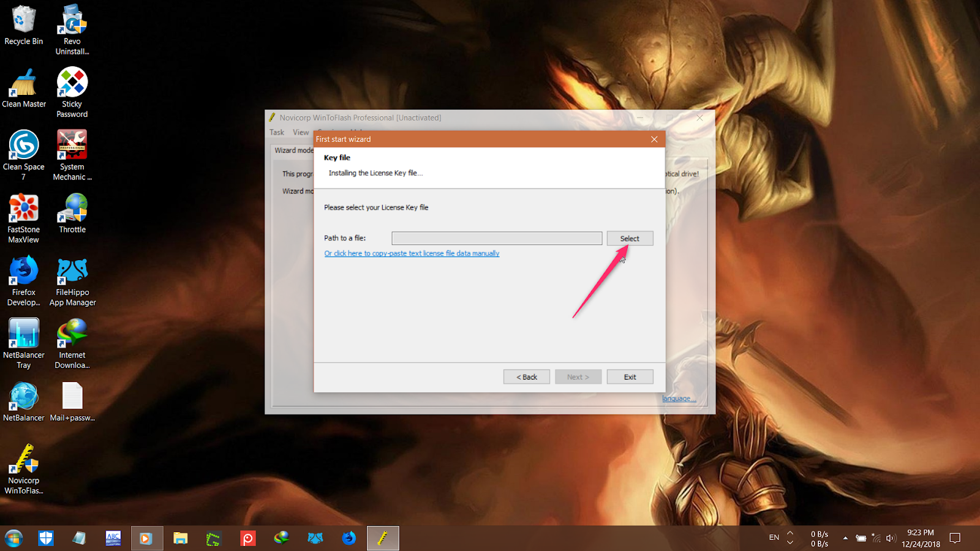The image size is (980, 551).
Task: Switch to the media player taskbar button
Action: pyautogui.click(x=146, y=538)
